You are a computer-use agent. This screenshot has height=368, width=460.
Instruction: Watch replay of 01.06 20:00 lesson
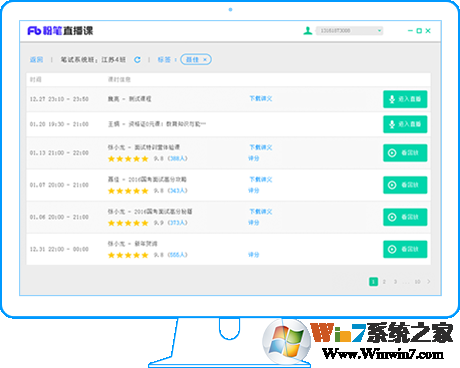pyautogui.click(x=405, y=217)
